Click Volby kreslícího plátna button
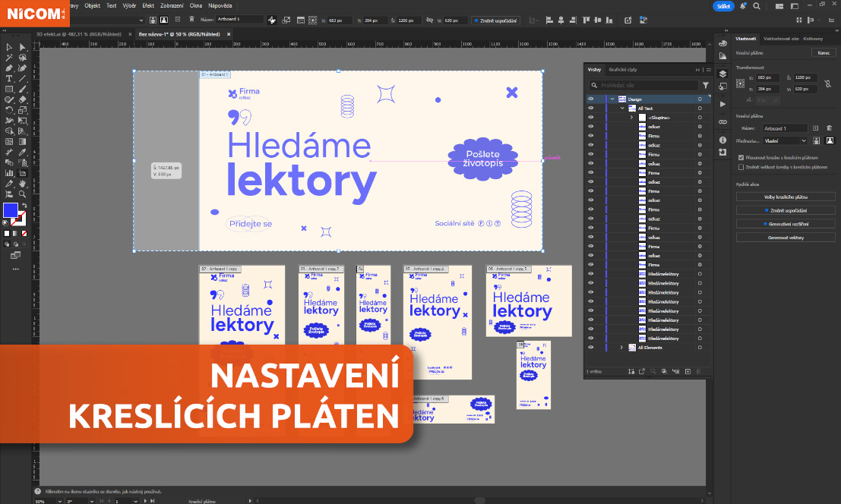Screen dimensions: 841x504 coord(786,197)
